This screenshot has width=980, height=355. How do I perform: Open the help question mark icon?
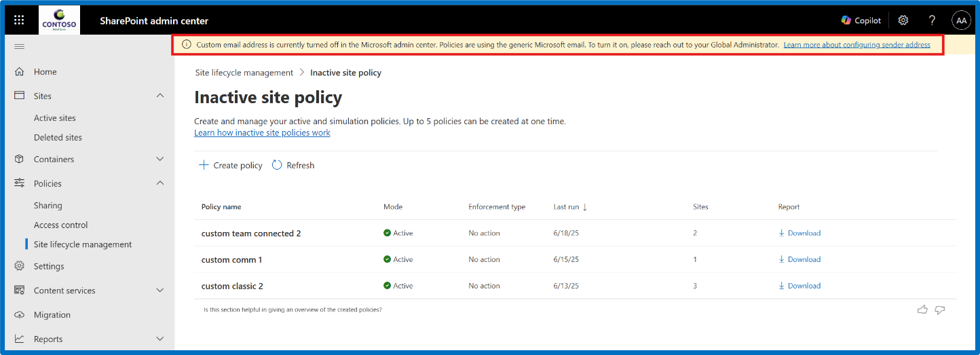pos(932,20)
